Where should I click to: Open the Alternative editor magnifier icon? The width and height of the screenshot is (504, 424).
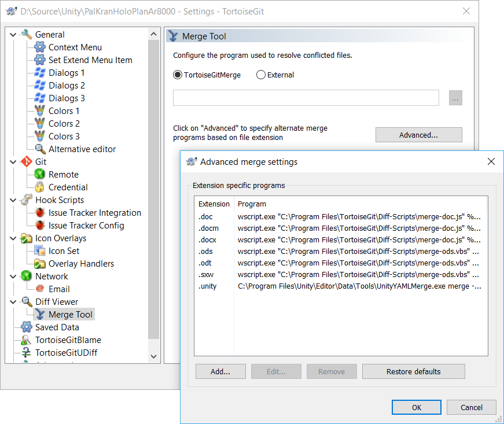click(x=40, y=149)
